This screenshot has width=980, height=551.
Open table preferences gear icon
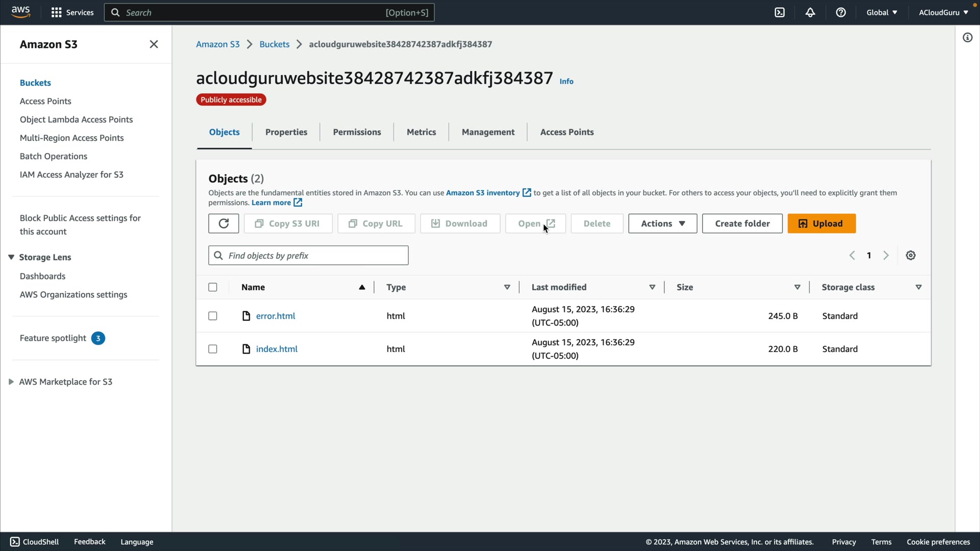point(911,256)
